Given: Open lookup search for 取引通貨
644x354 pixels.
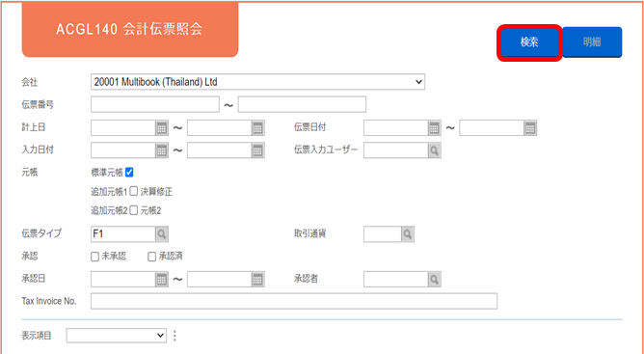Looking at the screenshot, I should pyautogui.click(x=408, y=234).
